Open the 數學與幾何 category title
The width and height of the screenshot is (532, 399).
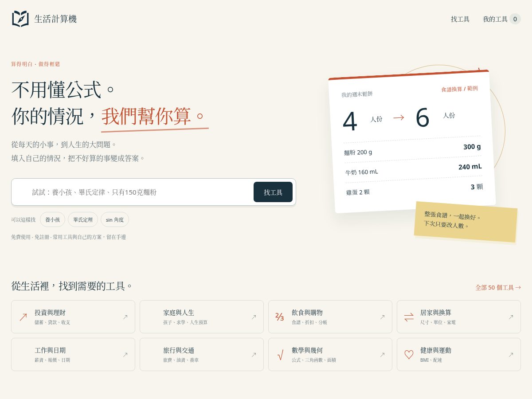pos(307,350)
